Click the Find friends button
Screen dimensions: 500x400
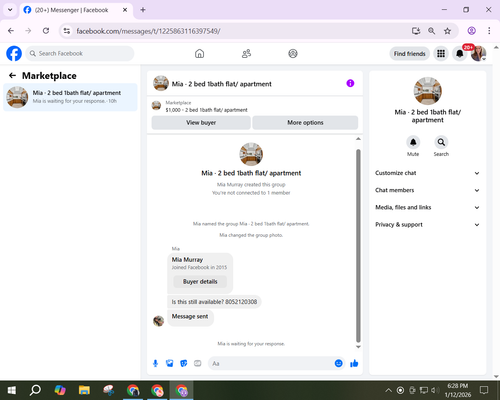point(410,54)
